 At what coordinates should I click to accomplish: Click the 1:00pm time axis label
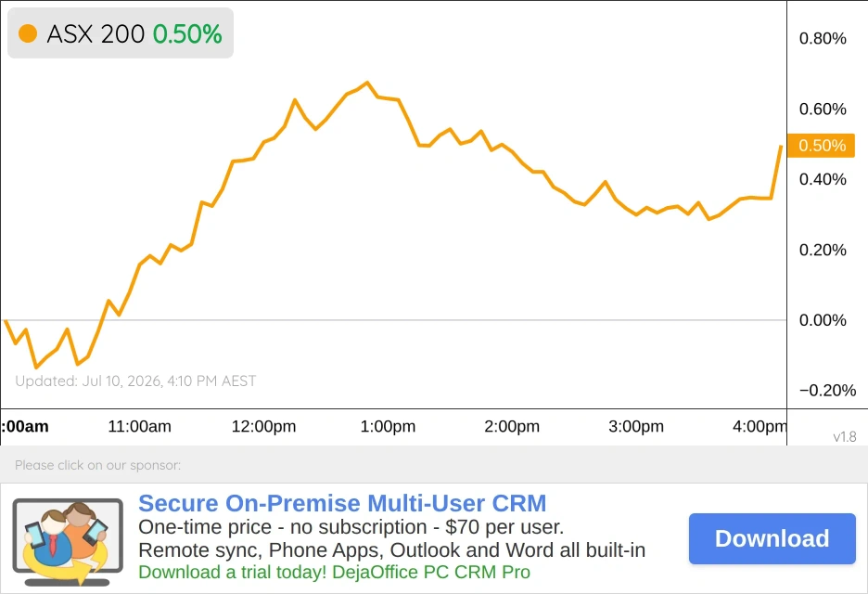(x=388, y=427)
